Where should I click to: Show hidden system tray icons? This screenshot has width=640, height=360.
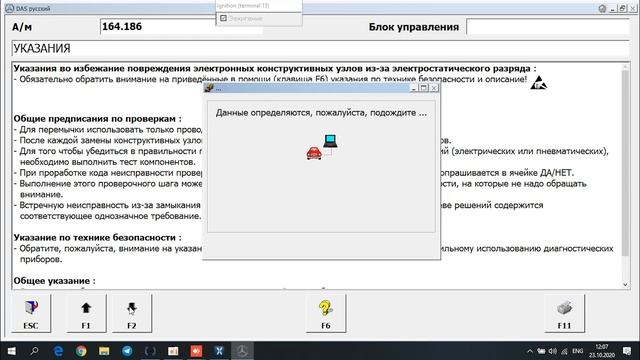click(x=530, y=351)
